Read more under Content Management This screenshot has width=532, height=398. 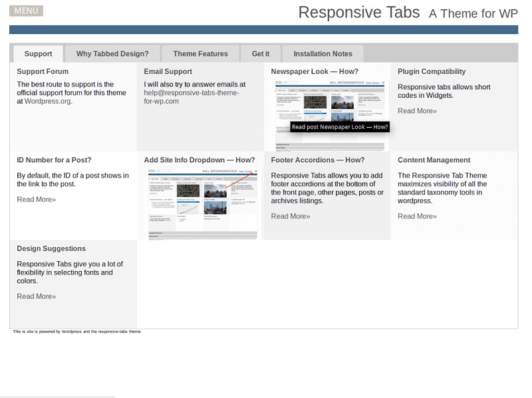[x=417, y=217]
